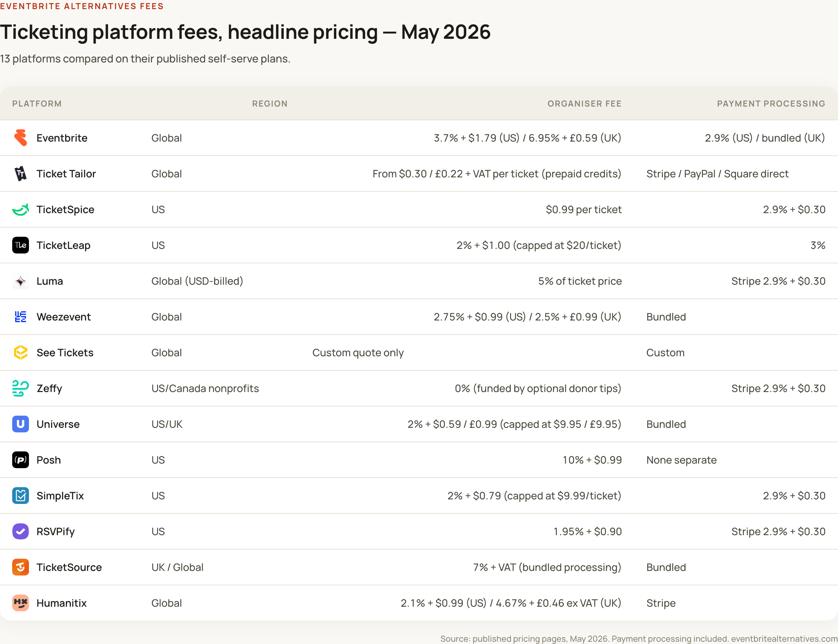Click Weezevent's 2.75% + $0.99 fee cell
This screenshot has width=838, height=644.
527,317
